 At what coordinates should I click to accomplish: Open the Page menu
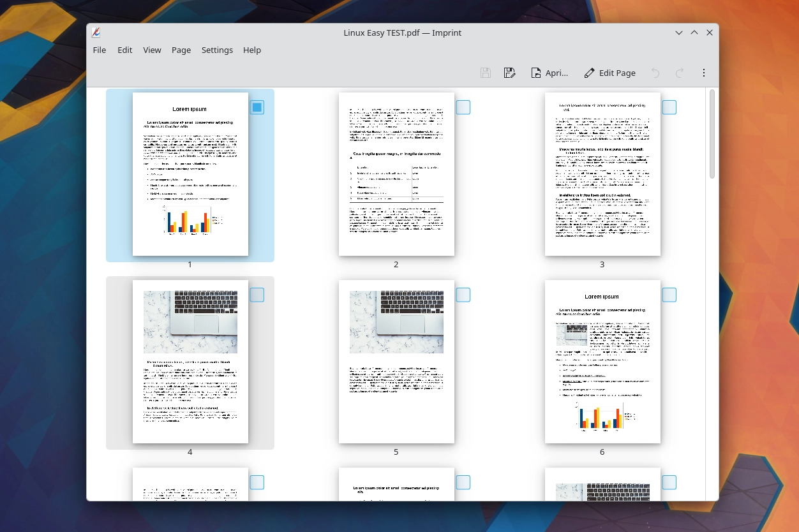[x=181, y=50]
